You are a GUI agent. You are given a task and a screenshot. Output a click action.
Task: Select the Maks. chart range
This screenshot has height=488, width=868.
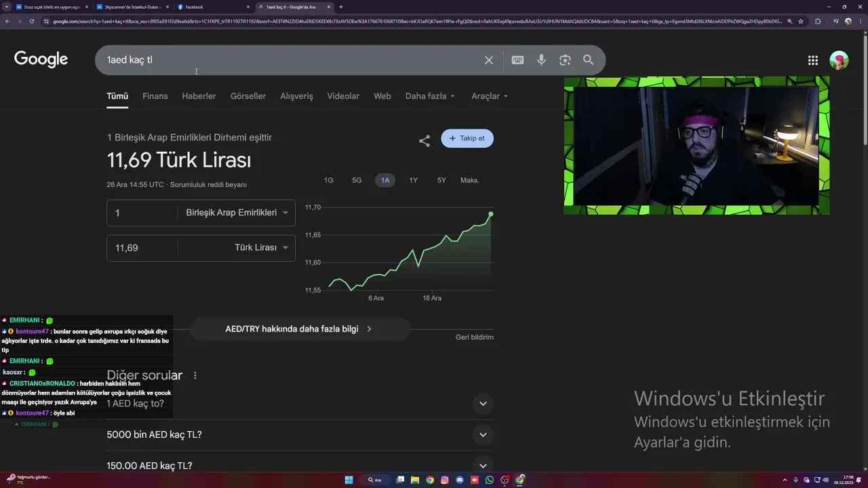tap(470, 180)
